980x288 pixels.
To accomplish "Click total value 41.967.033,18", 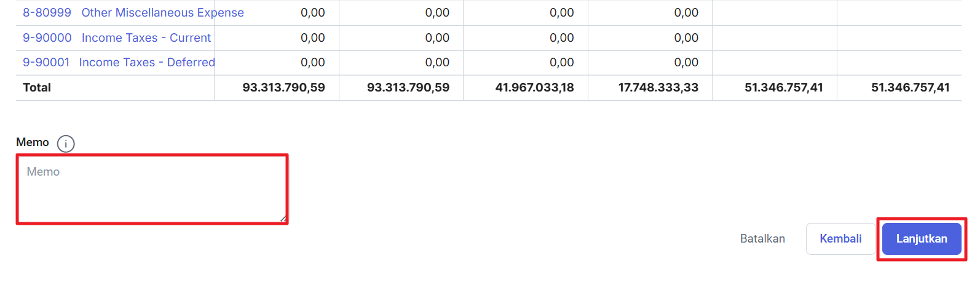I will coord(535,88).
